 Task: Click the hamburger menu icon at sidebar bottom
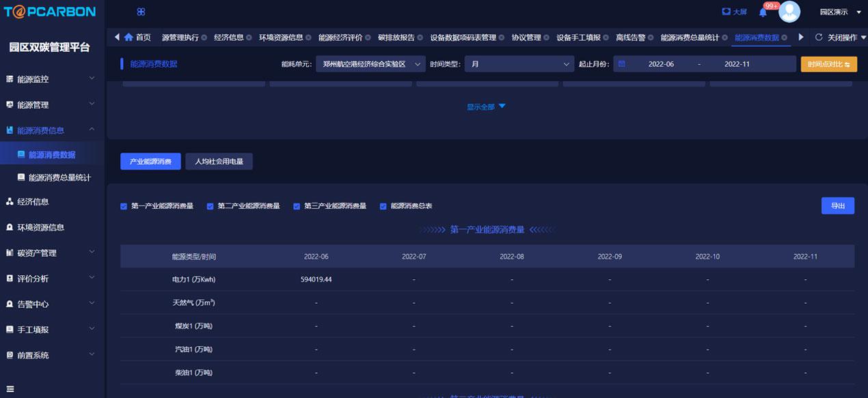point(10,389)
